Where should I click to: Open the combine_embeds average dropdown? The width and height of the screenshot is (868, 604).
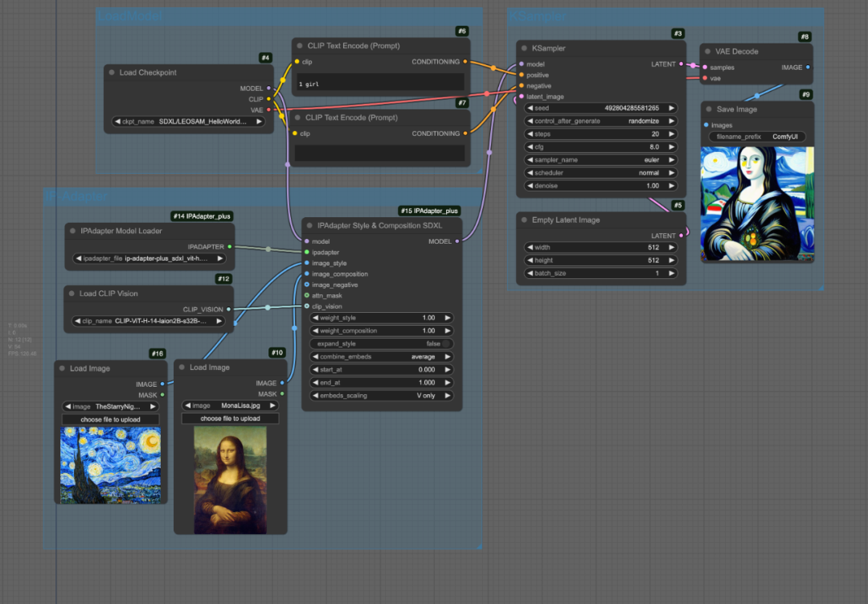coord(382,357)
